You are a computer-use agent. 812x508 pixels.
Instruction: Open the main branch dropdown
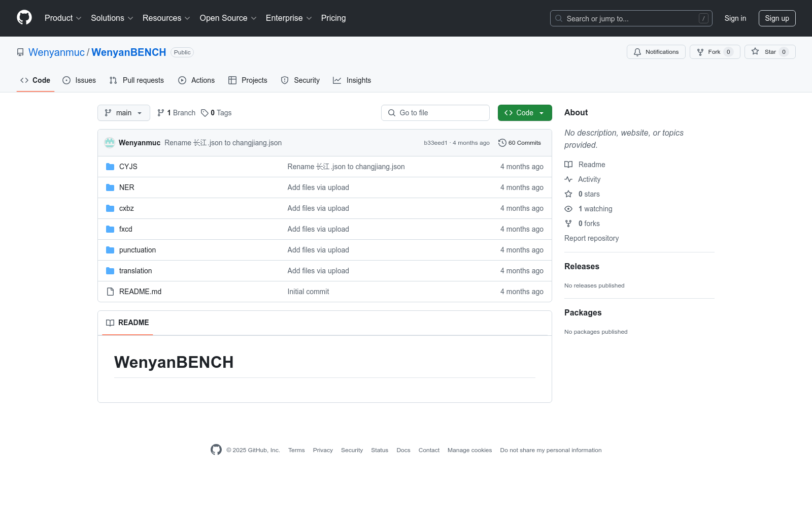123,113
